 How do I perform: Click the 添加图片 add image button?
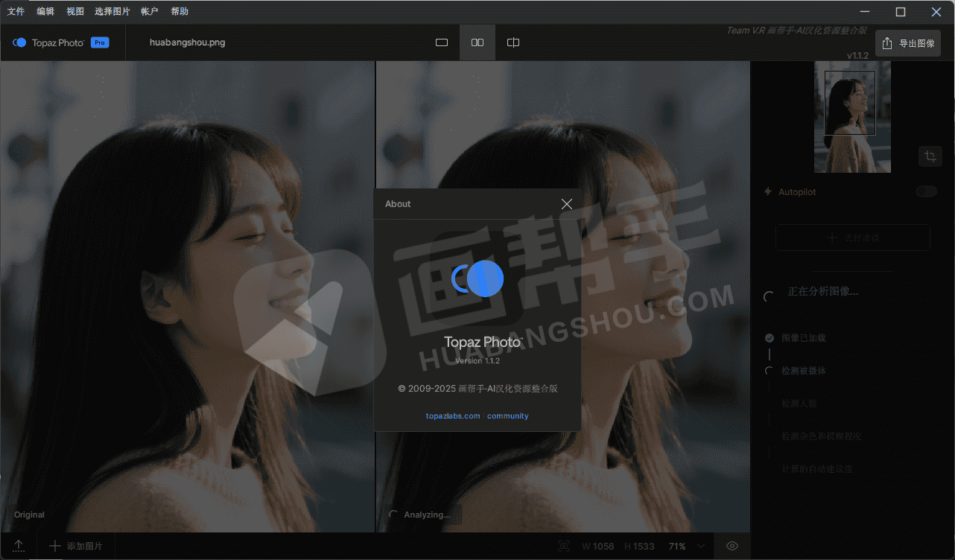coord(76,546)
